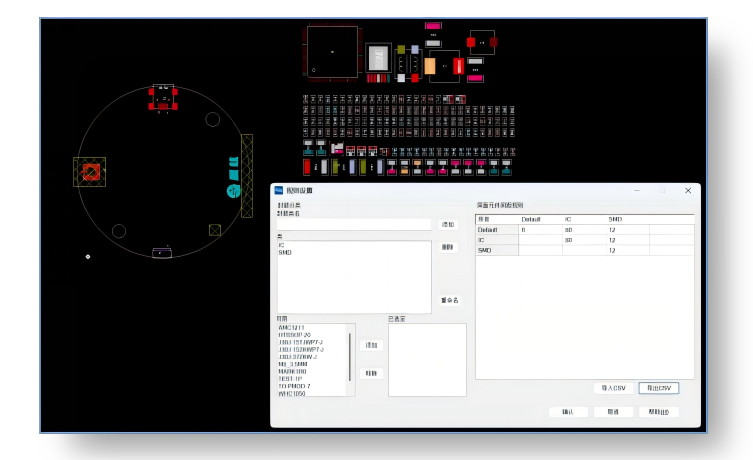This screenshot has height=460, width=753.
Task: Close the rule settings dialog
Action: click(x=688, y=190)
